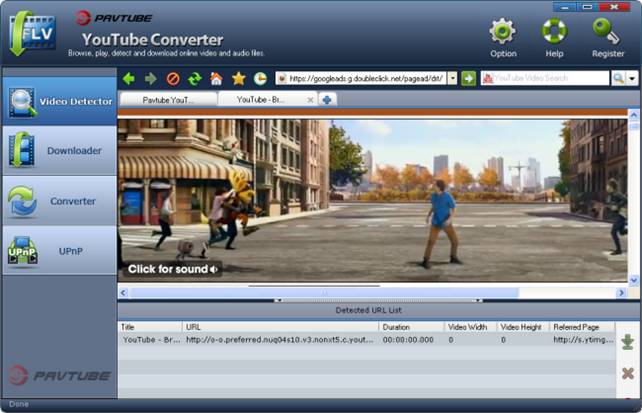Click the Video Height column header
The height and width of the screenshot is (413, 642).
pos(523,327)
